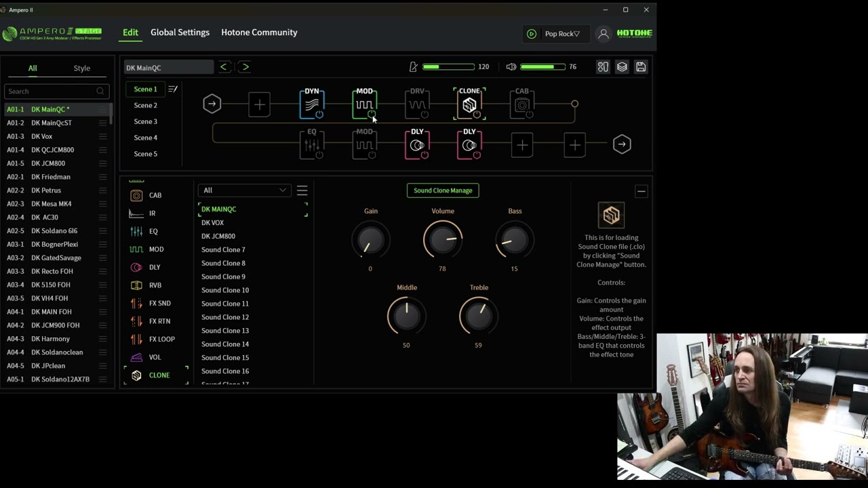Play the backing track with play button
The image size is (868, 488).
(532, 34)
